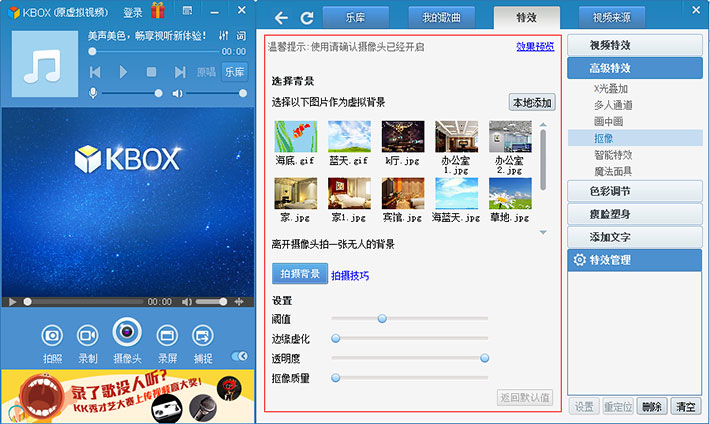710x424 pixels.
Task: Show lyrics with the 词 icon
Action: [241, 35]
